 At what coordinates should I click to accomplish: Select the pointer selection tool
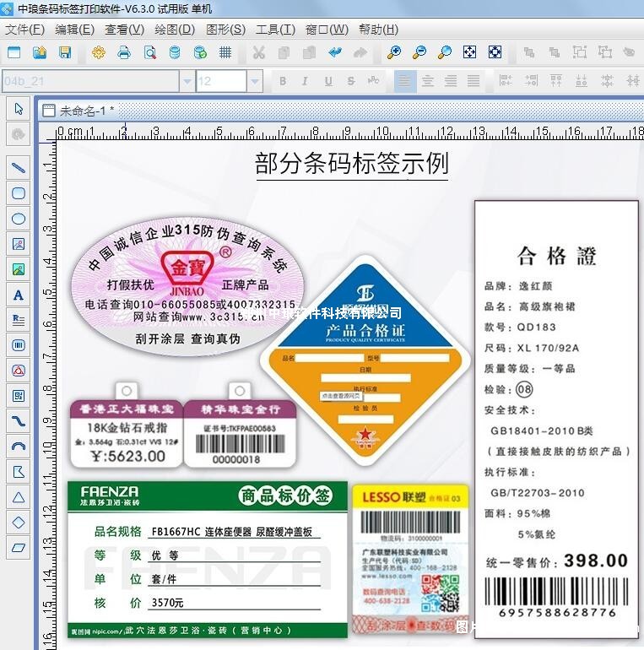tap(19, 109)
